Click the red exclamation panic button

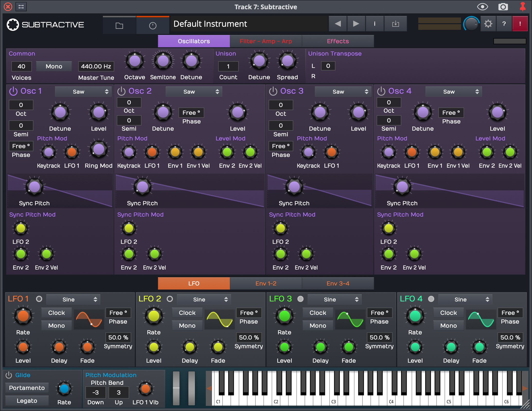(x=520, y=24)
